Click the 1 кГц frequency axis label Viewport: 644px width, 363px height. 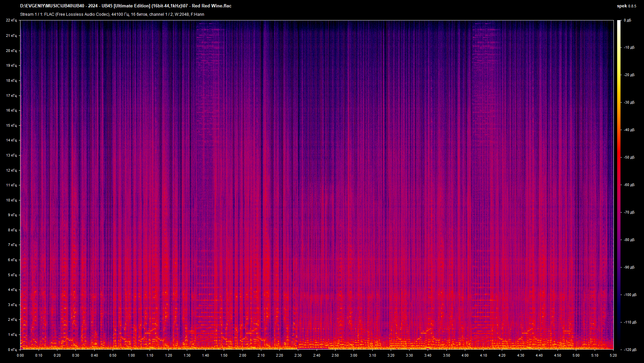(12, 335)
